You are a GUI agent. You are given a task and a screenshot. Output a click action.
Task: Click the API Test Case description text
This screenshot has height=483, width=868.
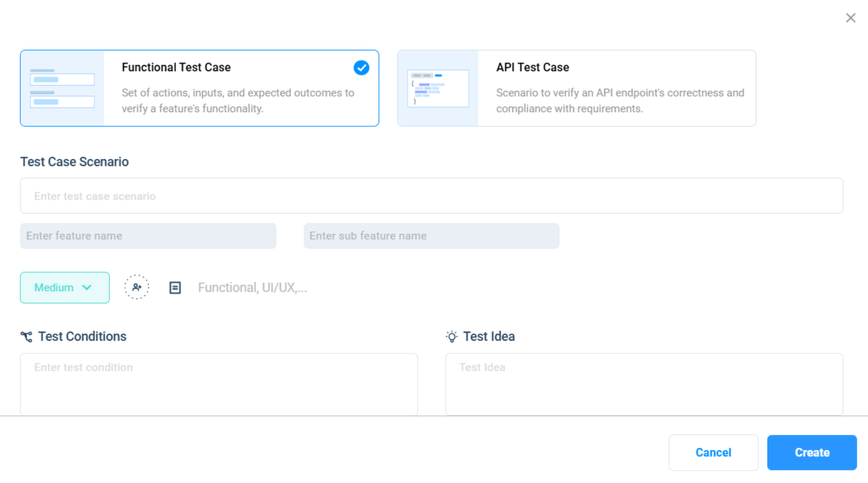[x=620, y=101]
